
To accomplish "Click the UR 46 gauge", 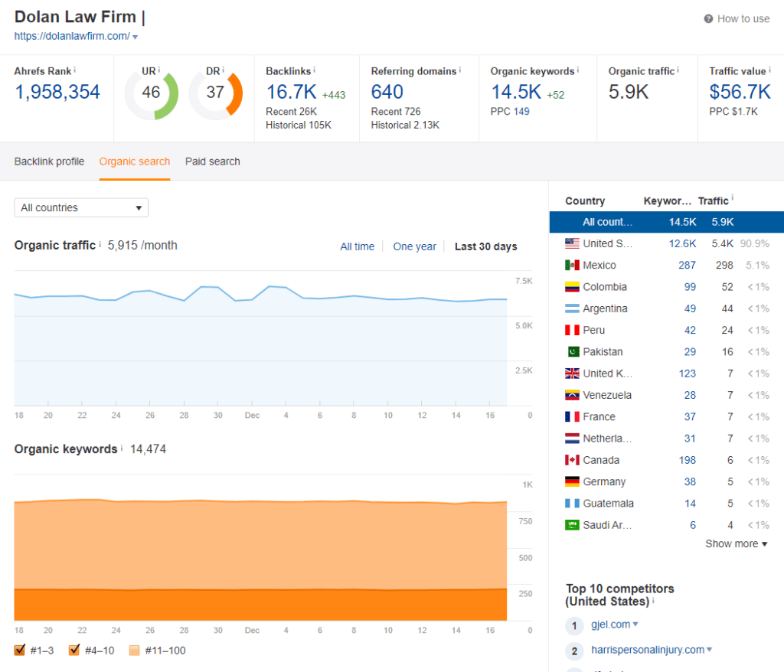I will [x=152, y=93].
